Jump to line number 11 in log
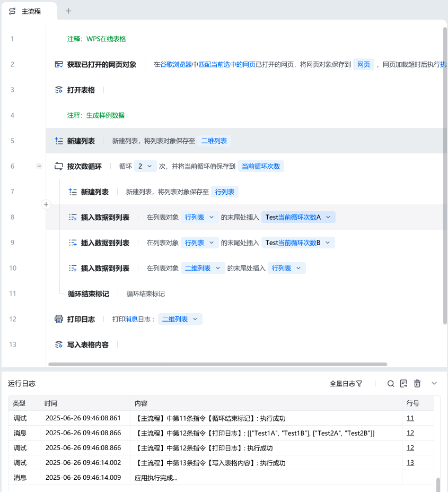Screen dimensions: 448x492 tap(410, 418)
